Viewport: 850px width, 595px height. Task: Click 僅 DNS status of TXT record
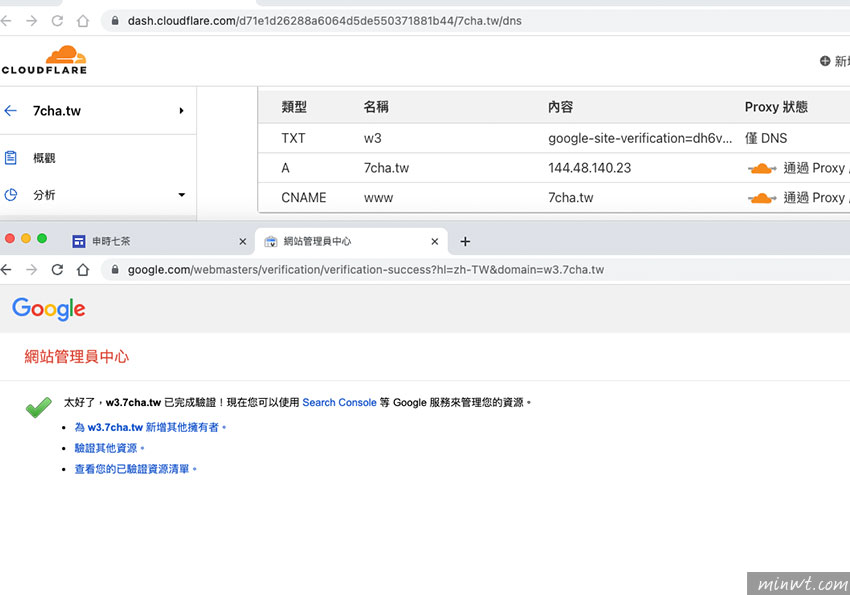pos(765,138)
